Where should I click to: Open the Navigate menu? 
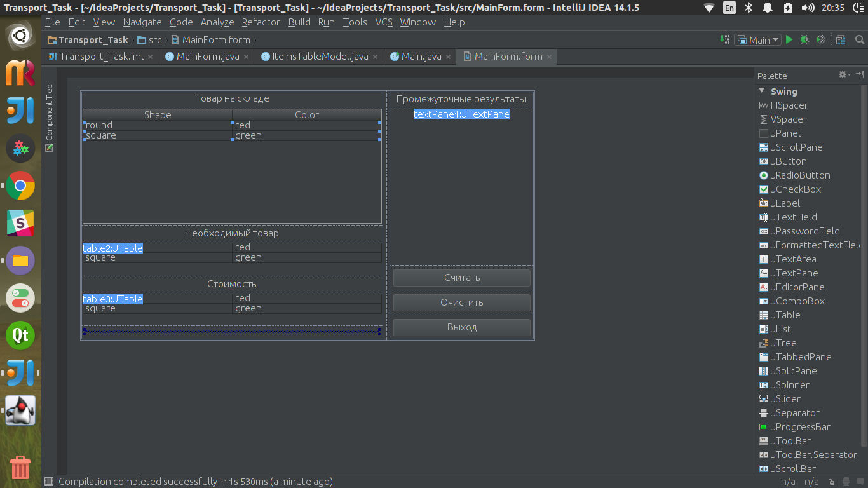point(142,22)
